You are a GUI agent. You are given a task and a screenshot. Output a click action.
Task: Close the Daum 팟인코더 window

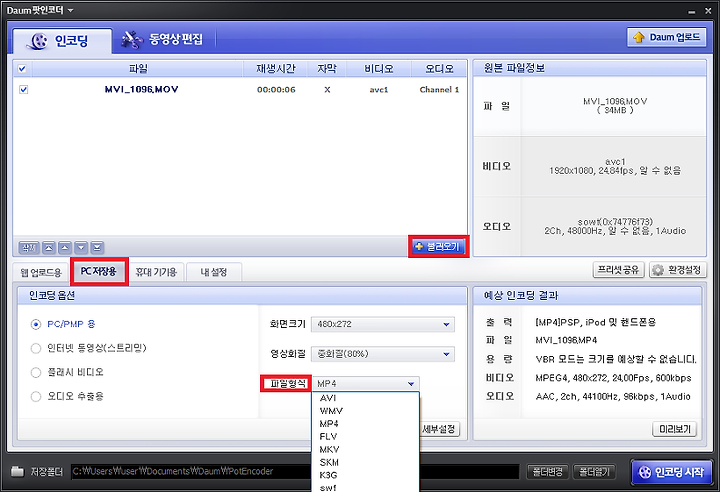tap(708, 11)
